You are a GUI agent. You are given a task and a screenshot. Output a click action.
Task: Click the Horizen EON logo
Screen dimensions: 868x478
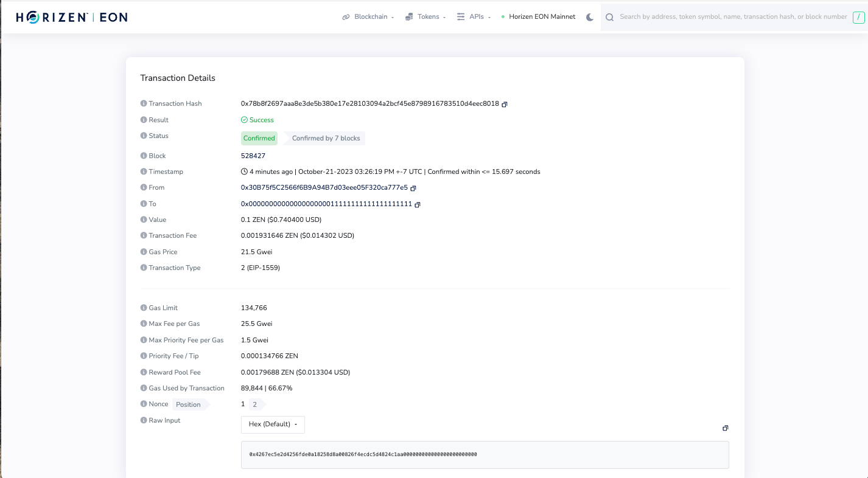click(x=72, y=17)
